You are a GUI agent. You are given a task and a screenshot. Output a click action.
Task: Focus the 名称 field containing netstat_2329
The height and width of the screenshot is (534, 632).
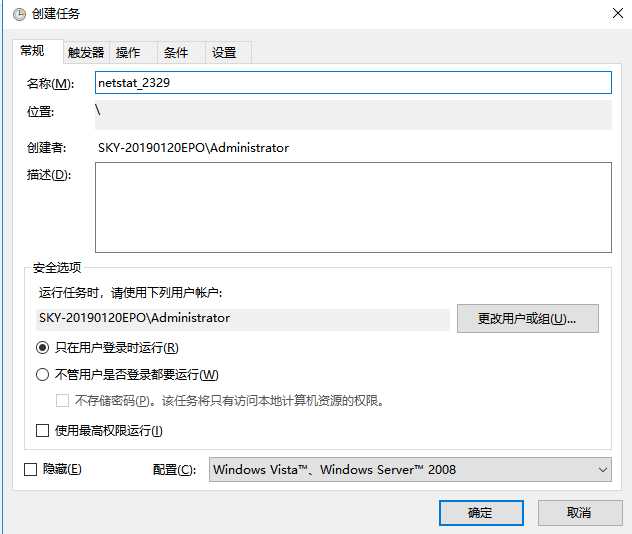(x=353, y=83)
